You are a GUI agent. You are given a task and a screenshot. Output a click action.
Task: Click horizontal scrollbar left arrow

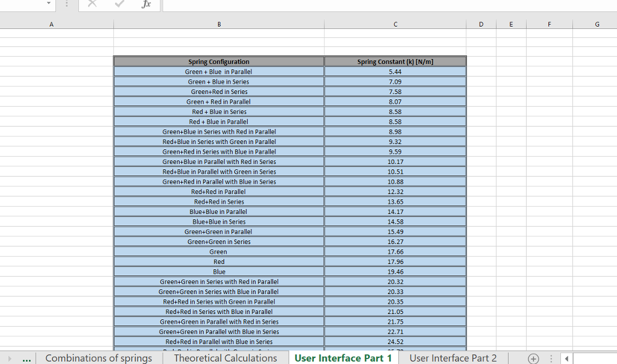point(566,359)
